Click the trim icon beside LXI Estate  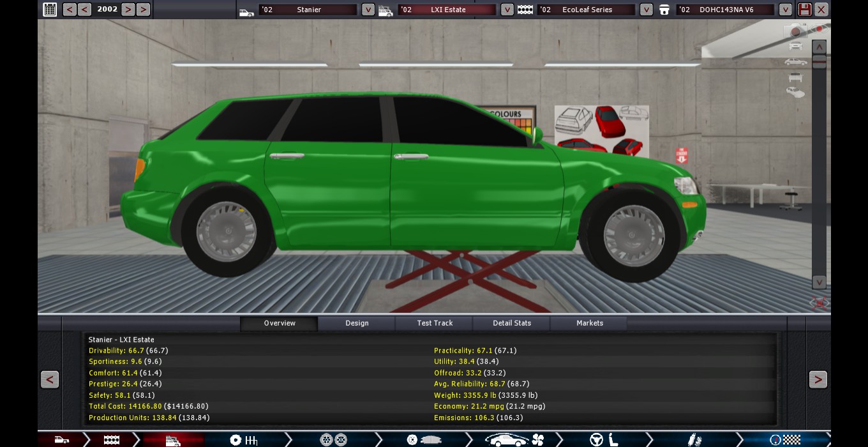(x=385, y=11)
